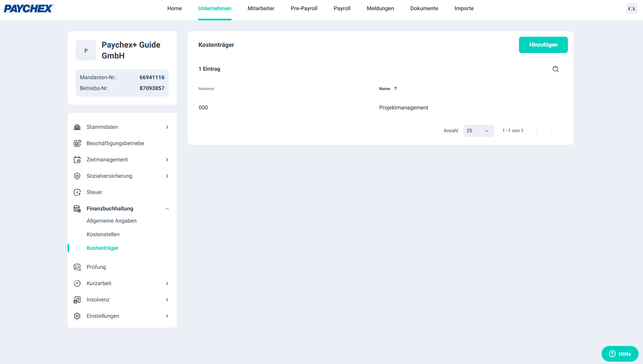Expand the Stammdaten chevron
Image resolution: width=643 pixels, height=364 pixels.
[167, 127]
